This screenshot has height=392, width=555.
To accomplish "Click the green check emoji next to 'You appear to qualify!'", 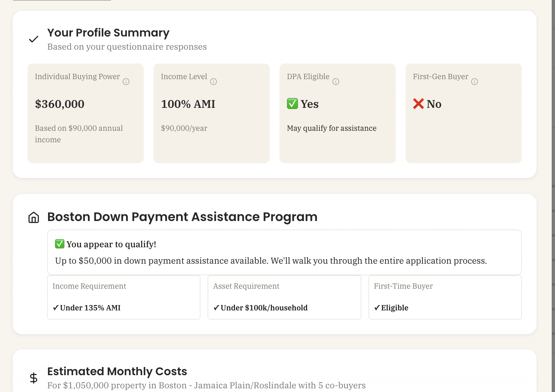I will pos(60,244).
